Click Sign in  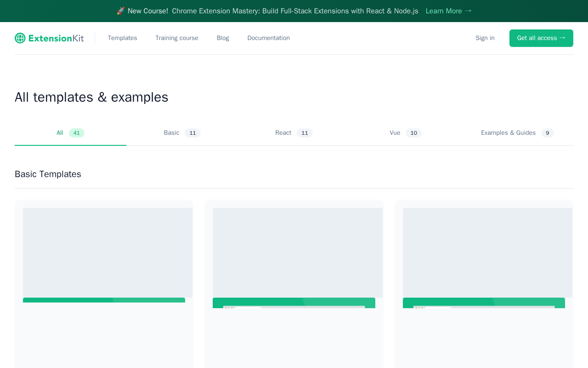tap(485, 38)
